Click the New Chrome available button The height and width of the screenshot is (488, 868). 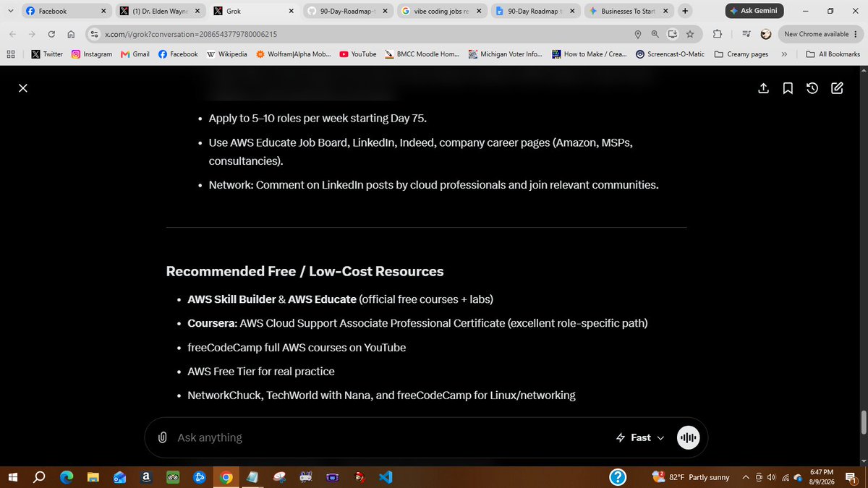821,34
